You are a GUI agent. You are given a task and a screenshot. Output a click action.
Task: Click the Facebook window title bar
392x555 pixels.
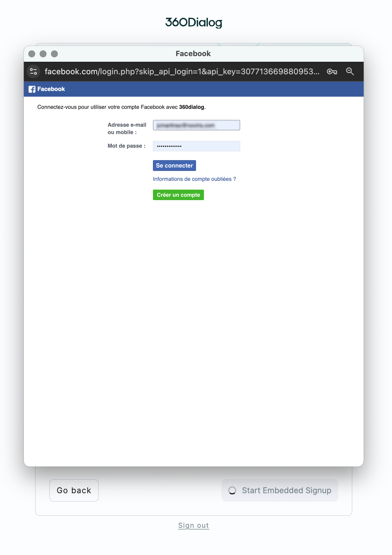point(194,54)
